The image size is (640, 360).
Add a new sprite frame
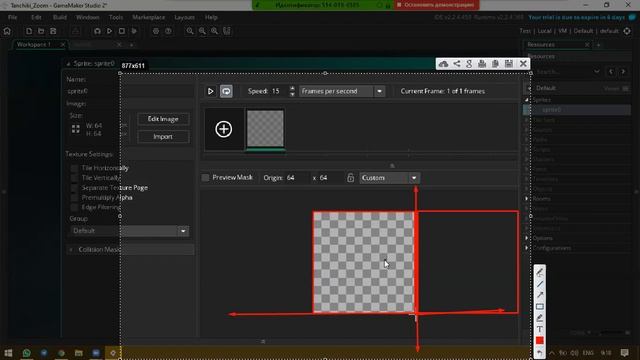[x=224, y=129]
